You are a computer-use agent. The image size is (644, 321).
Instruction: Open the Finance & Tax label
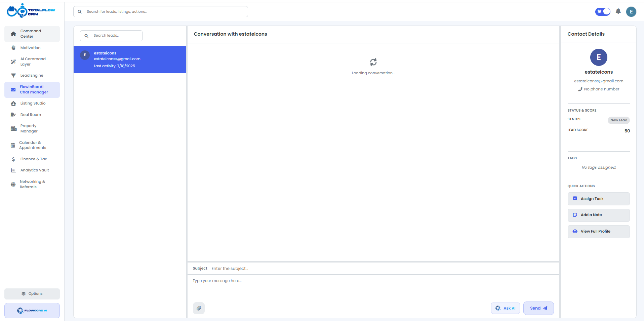pyautogui.click(x=33, y=159)
